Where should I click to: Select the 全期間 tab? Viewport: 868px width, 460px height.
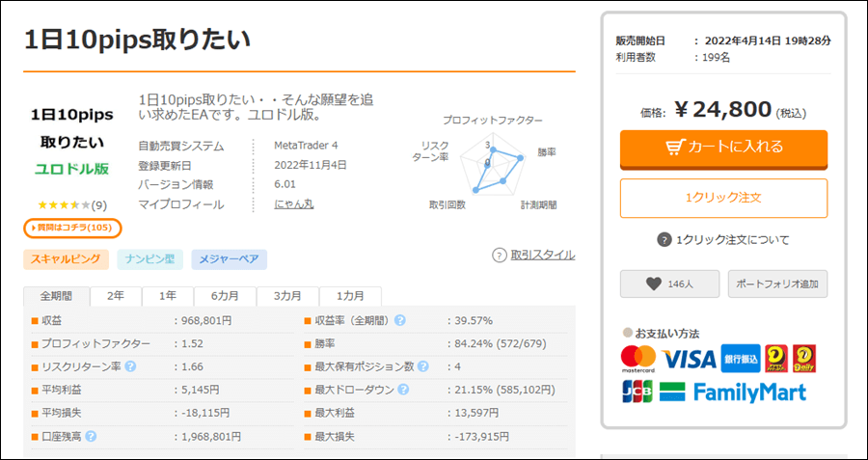[56, 296]
